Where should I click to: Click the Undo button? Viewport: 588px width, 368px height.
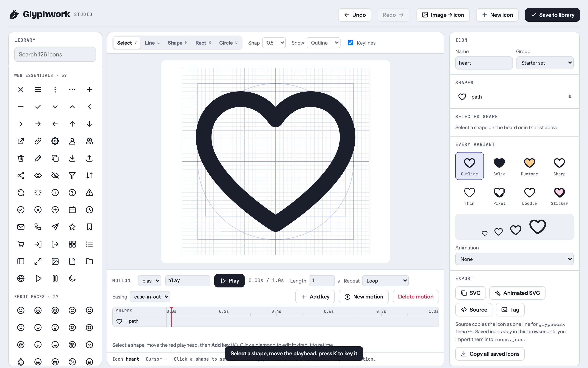tap(354, 15)
